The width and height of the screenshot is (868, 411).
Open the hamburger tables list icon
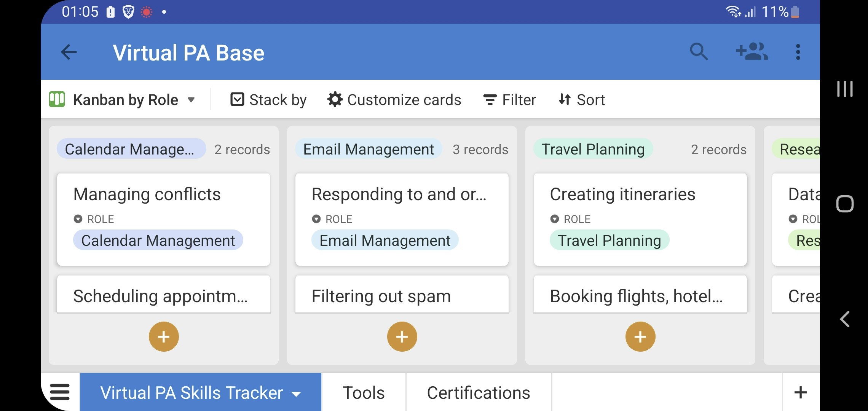pos(60,392)
